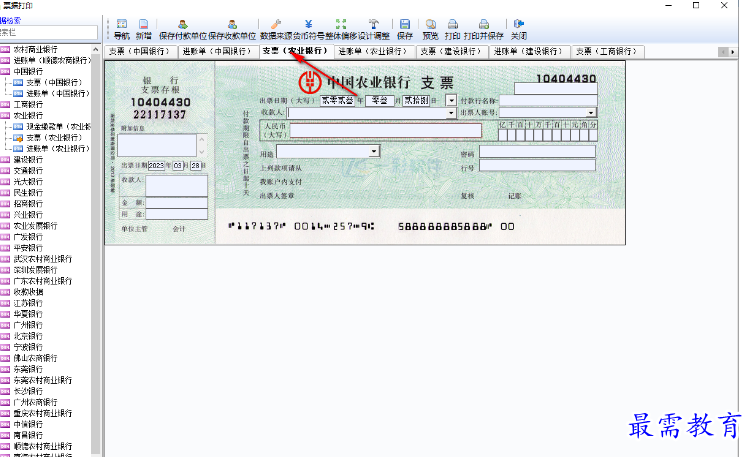The image size is (750, 457).
Task: Click the search box in left panel
Action: (48, 33)
